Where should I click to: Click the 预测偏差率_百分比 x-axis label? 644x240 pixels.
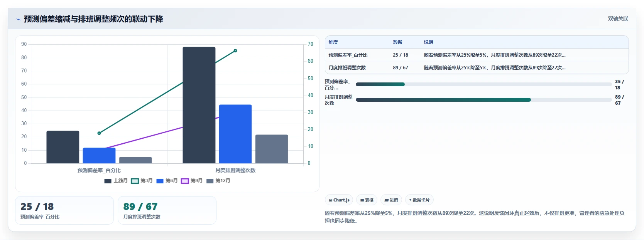coord(99,170)
